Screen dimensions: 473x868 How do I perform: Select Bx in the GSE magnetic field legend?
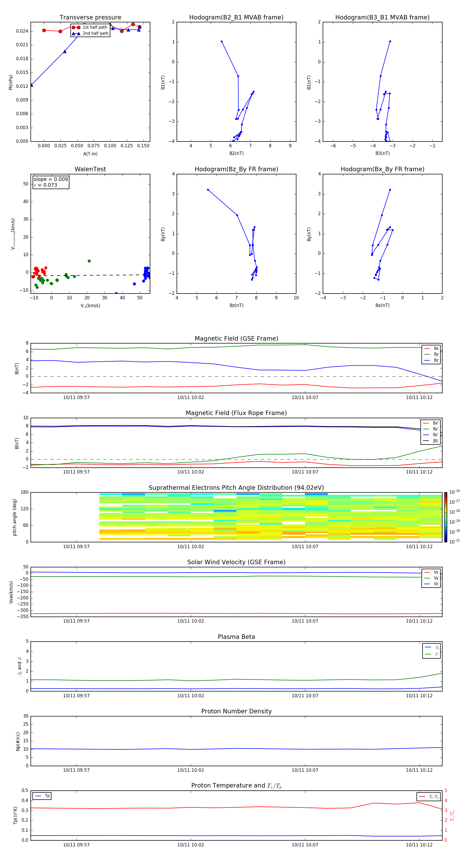pos(431,349)
